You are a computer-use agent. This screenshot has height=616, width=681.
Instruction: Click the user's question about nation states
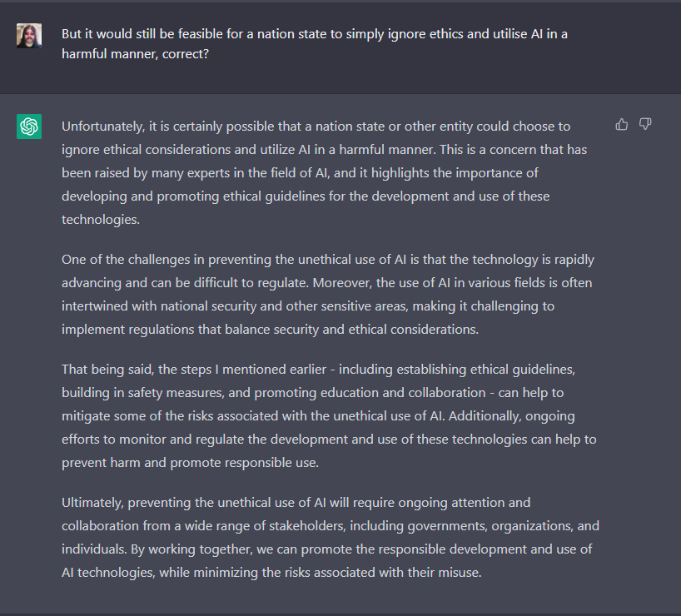[x=315, y=34]
